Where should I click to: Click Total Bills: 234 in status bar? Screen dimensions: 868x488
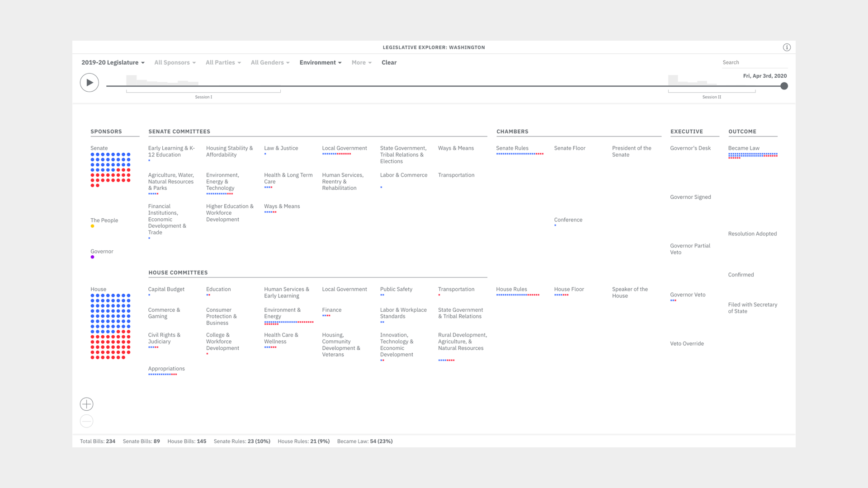[x=98, y=441]
